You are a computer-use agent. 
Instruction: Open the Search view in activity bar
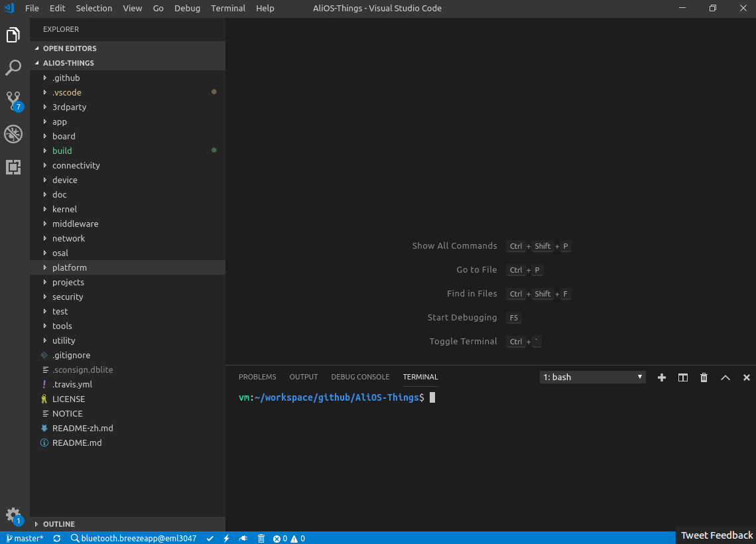[13, 68]
